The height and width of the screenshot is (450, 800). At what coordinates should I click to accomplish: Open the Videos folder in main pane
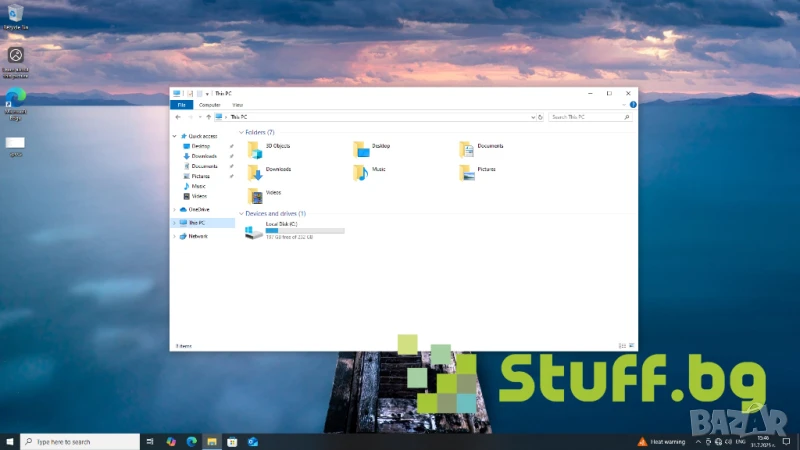(x=256, y=195)
